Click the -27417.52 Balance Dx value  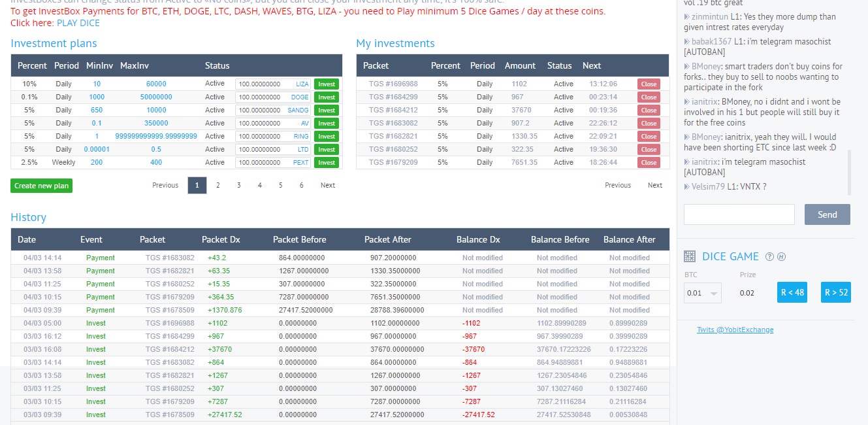pyautogui.click(x=478, y=415)
